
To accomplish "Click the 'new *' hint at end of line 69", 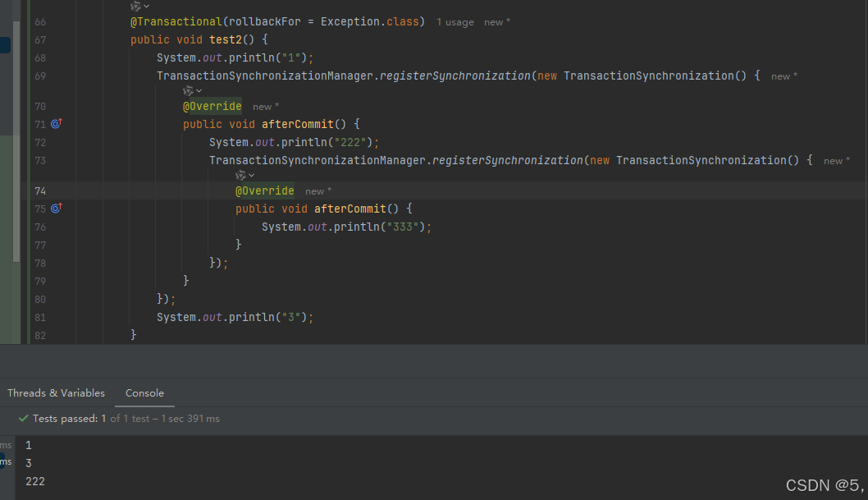I will (x=783, y=75).
